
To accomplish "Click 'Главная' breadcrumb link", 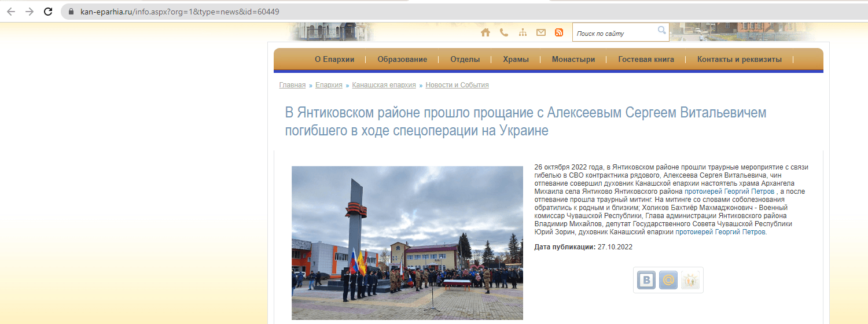I will [x=292, y=85].
